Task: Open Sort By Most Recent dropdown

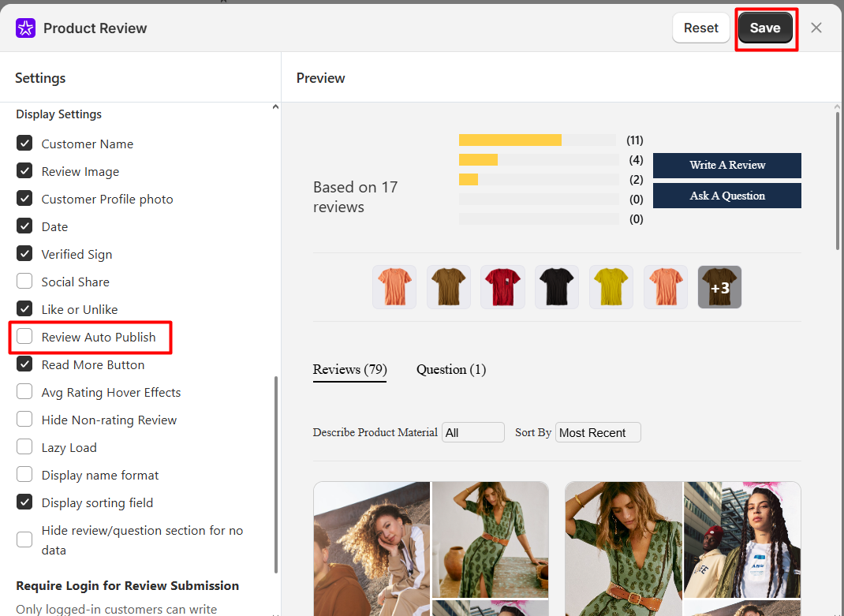Action: 598,432
